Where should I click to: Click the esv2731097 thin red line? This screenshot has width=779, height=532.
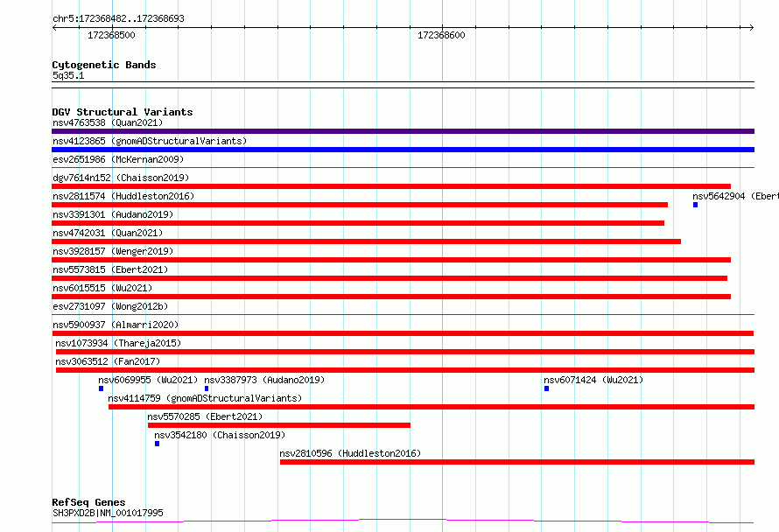coord(403,314)
